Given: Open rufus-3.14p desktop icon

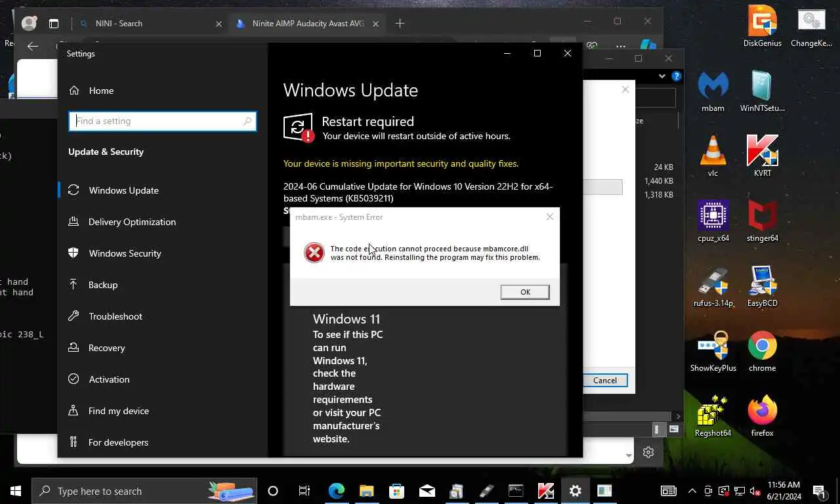Looking at the screenshot, I should click(x=713, y=286).
